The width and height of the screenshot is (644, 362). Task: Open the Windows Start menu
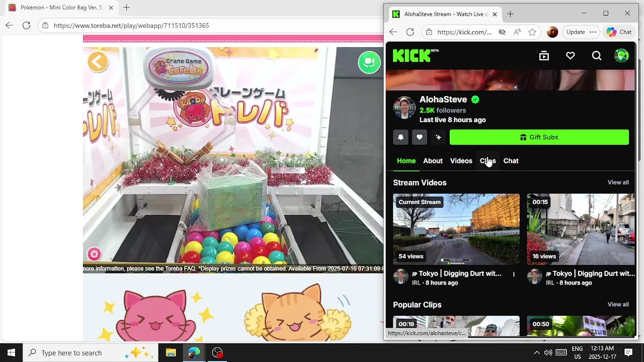(x=11, y=352)
